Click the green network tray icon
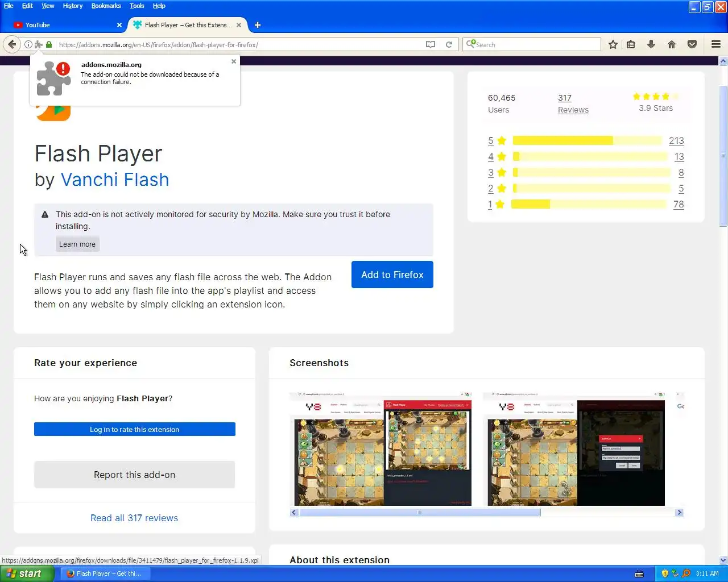The width and height of the screenshot is (728, 582). (675, 573)
